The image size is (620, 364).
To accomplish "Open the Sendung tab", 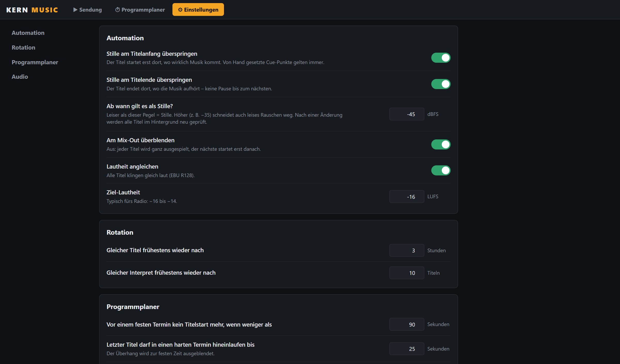I will pyautogui.click(x=88, y=10).
